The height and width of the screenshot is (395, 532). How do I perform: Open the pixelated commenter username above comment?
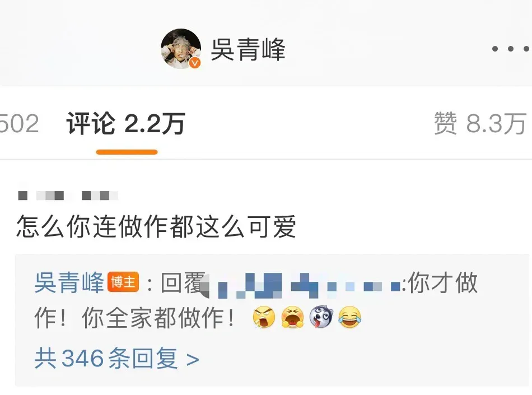(x=68, y=196)
